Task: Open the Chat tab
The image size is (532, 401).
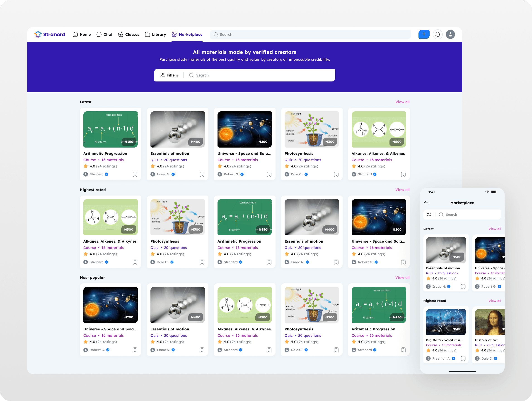Action: click(104, 34)
